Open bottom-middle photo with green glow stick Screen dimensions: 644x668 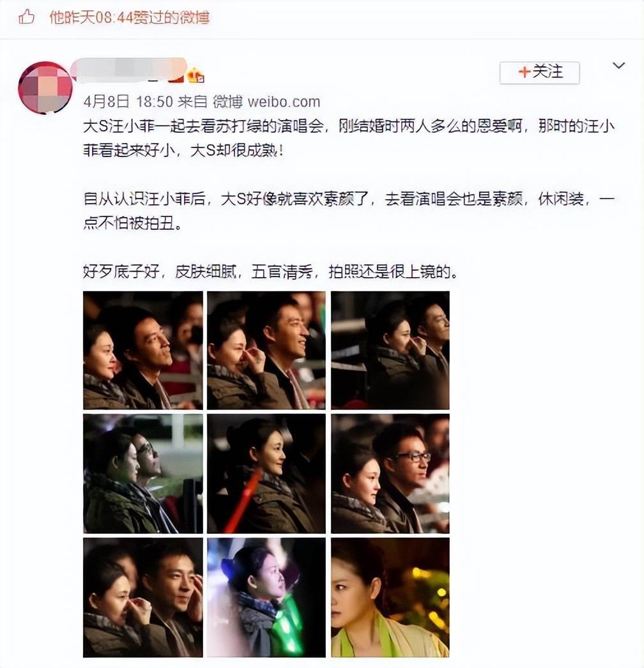(266, 597)
